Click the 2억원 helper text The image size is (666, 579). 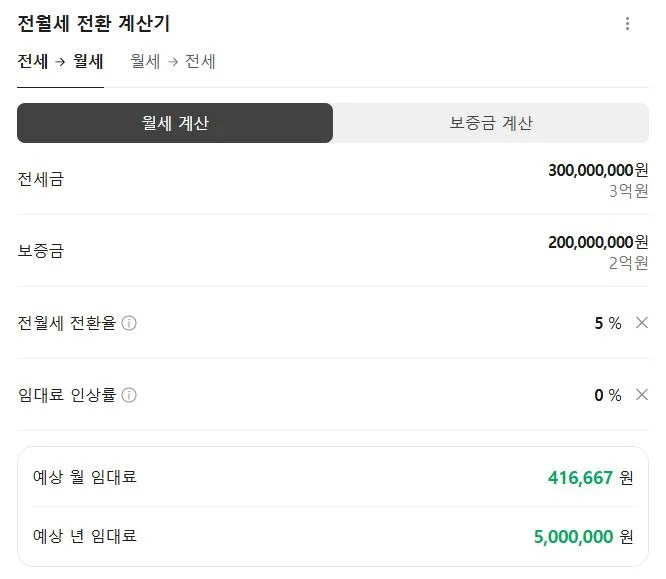[628, 263]
